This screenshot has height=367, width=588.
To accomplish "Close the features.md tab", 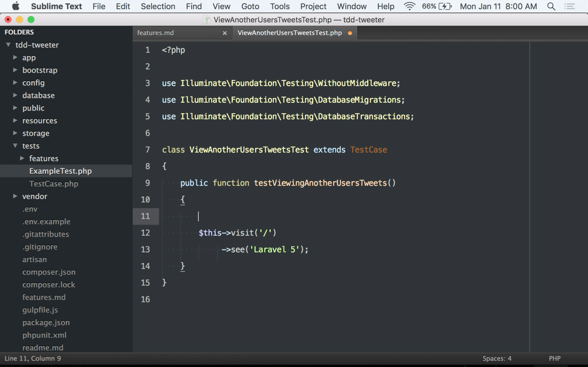I will click(225, 33).
